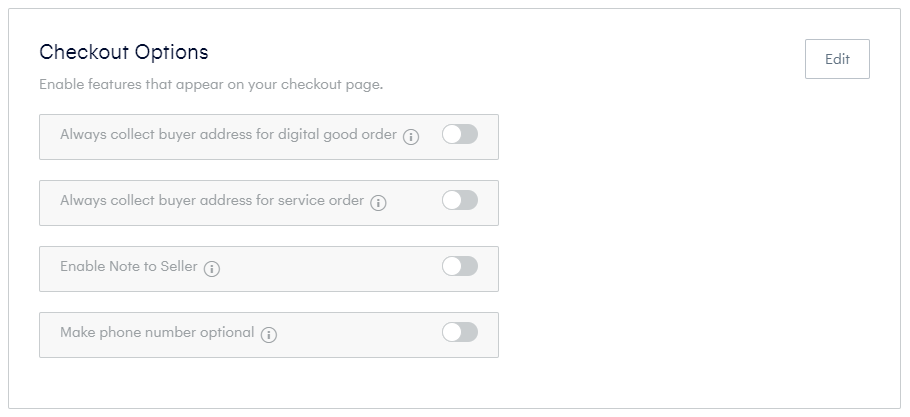Click the 'Make phone number optional' label text
This screenshot has height=417, width=910.
pos(157,333)
